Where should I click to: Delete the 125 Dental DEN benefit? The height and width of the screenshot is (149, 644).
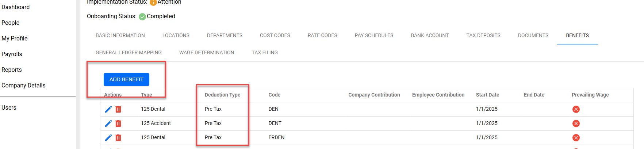118,109
